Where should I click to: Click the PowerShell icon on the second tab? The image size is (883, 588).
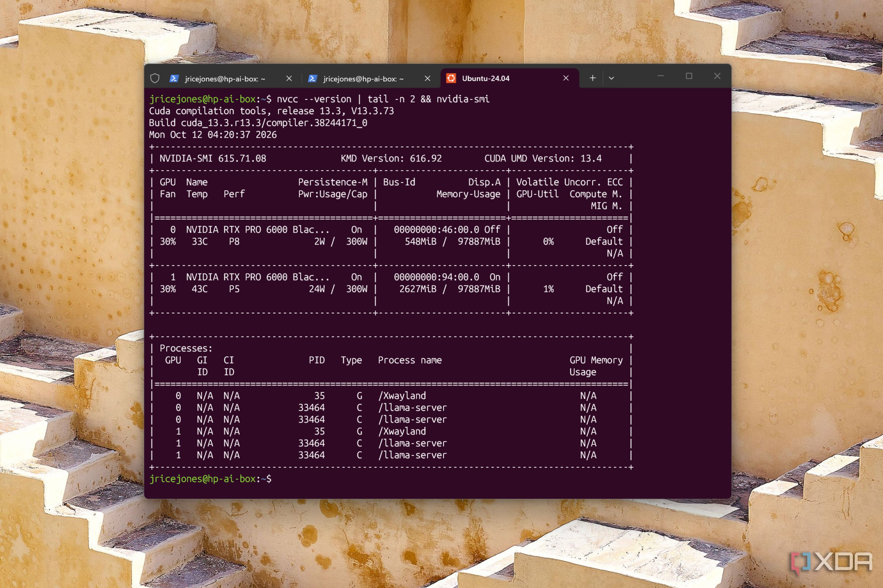(312, 78)
